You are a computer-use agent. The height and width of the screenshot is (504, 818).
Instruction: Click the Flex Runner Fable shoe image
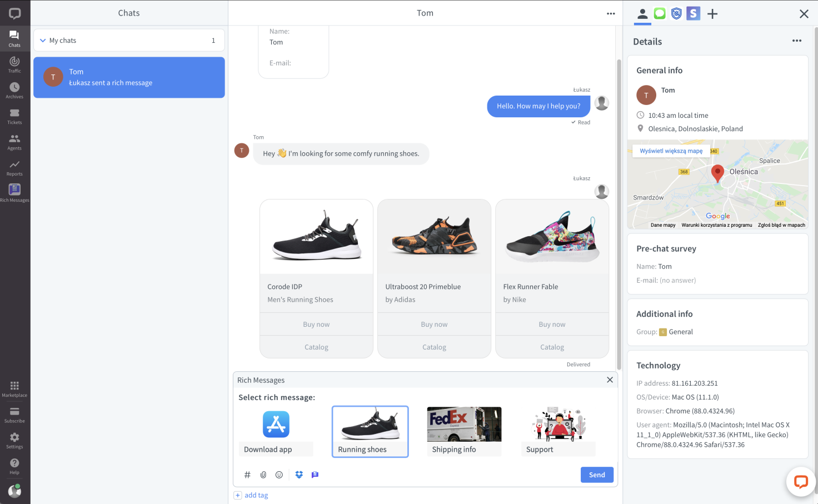click(x=552, y=237)
